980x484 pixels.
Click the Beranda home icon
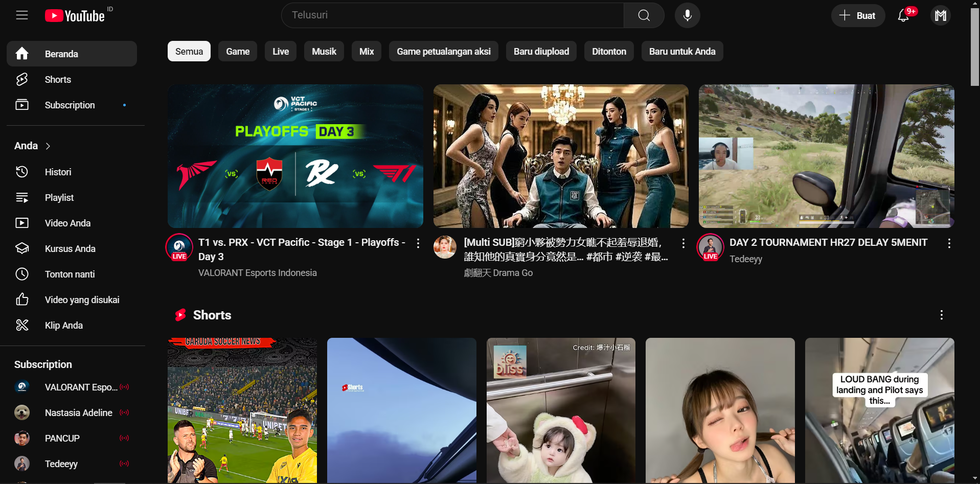click(x=22, y=54)
